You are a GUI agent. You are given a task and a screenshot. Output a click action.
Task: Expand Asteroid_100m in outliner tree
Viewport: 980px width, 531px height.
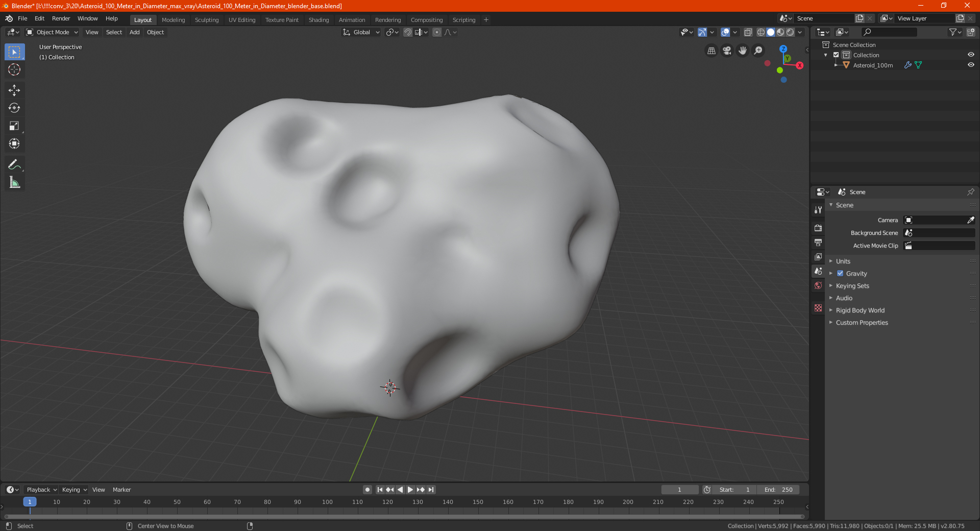click(836, 65)
